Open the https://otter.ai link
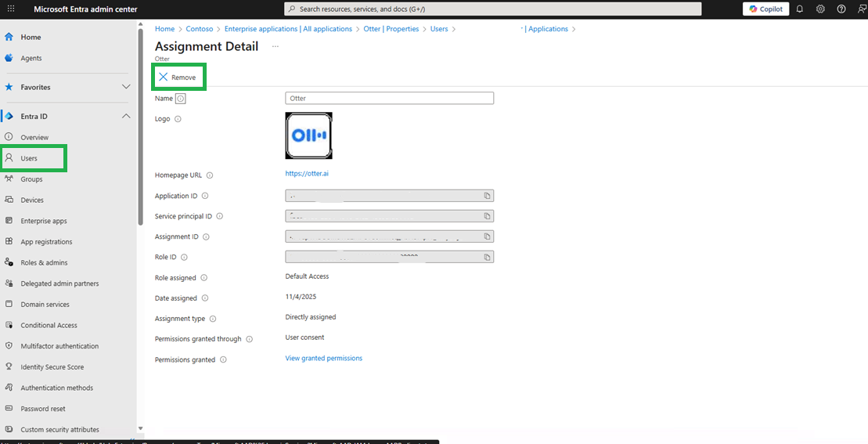Viewport: 868px width, 444px height. [308, 173]
